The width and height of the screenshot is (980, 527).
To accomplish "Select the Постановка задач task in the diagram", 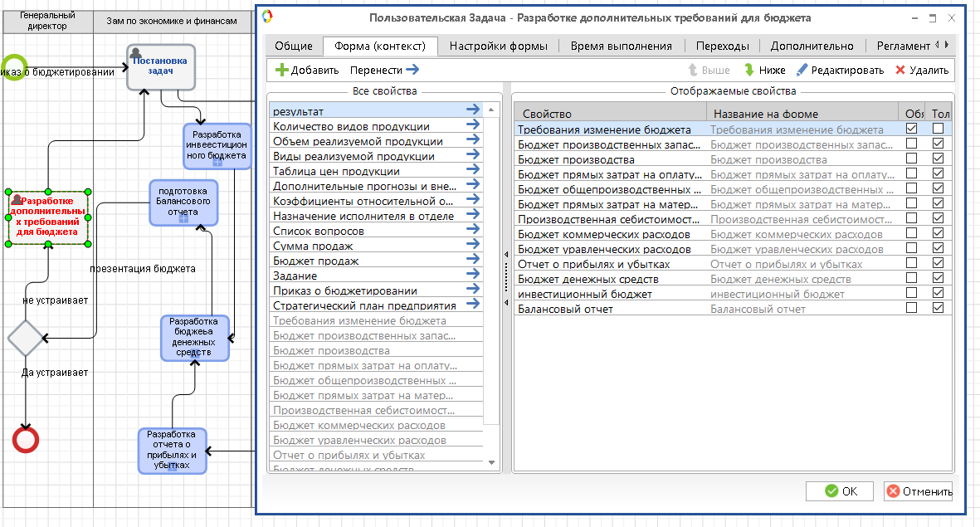I will pos(161,67).
